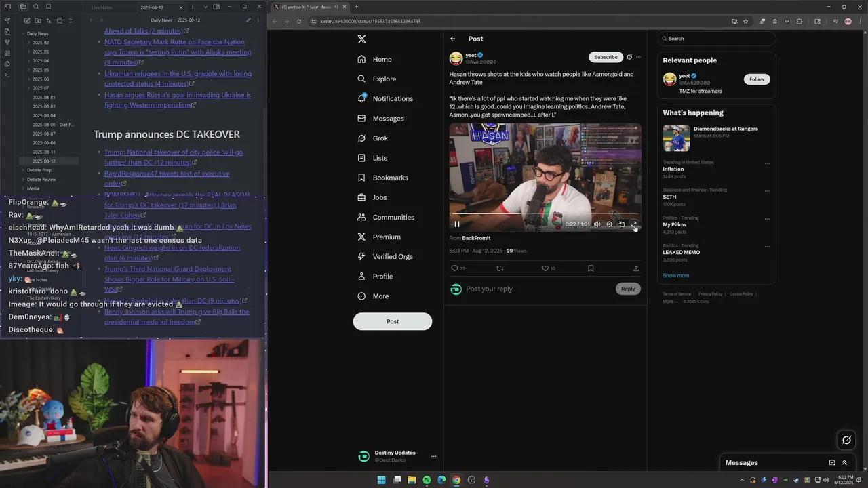Compose new message in Messages drawer
The height and width of the screenshot is (488, 868).
[832, 463]
